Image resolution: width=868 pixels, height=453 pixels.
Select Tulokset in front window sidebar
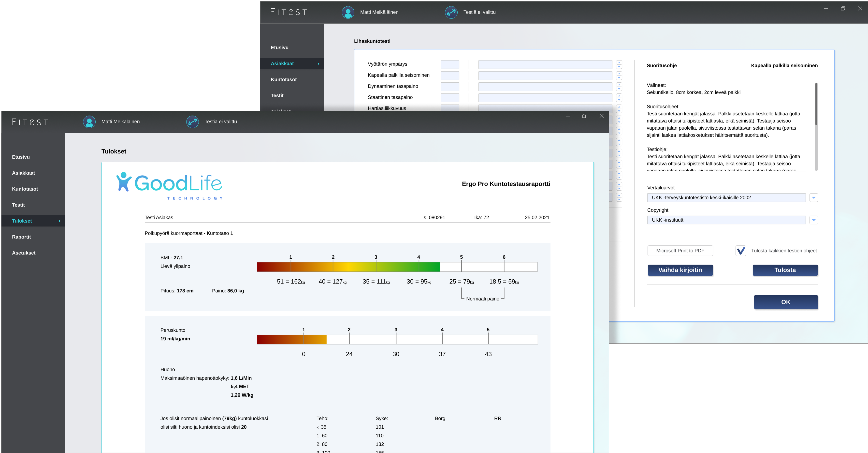click(33, 221)
